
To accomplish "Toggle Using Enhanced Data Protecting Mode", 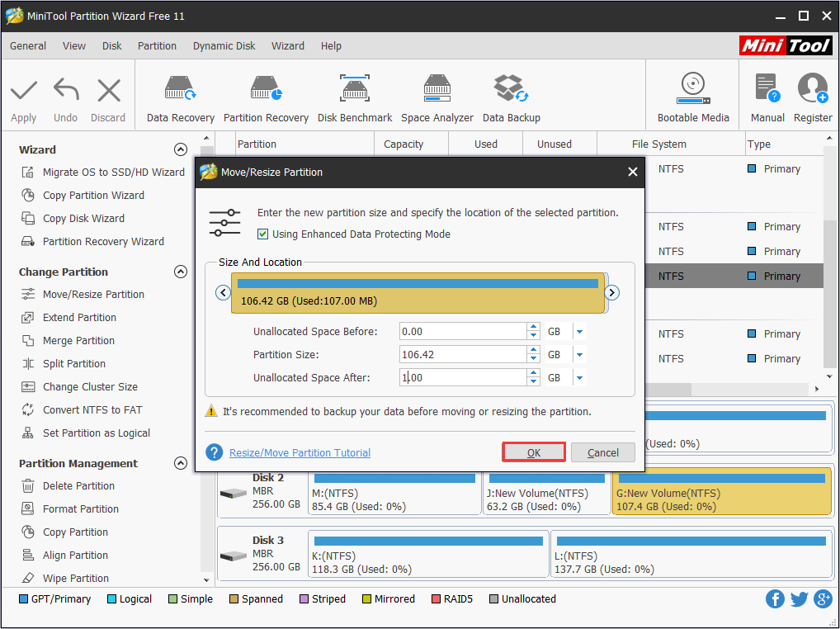I will (262, 234).
